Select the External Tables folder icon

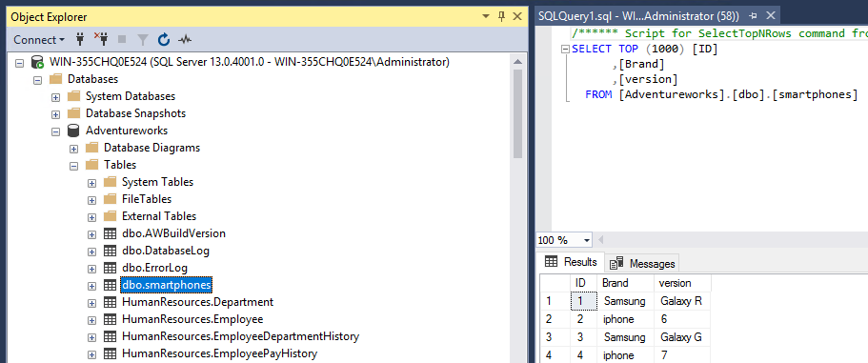coord(111,216)
